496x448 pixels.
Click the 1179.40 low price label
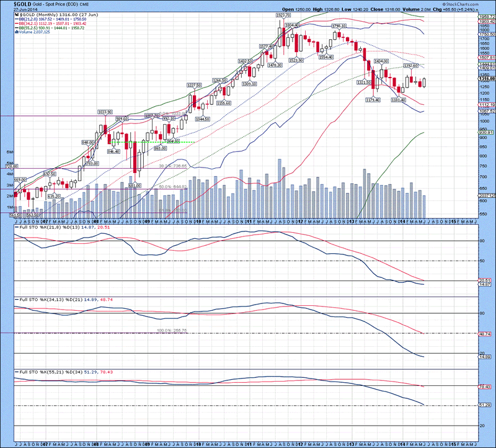[x=373, y=100]
